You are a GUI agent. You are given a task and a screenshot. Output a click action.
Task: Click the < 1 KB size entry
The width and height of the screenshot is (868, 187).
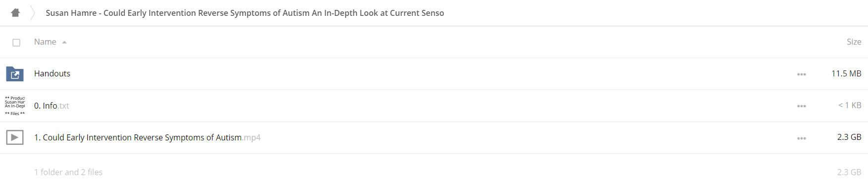850,105
